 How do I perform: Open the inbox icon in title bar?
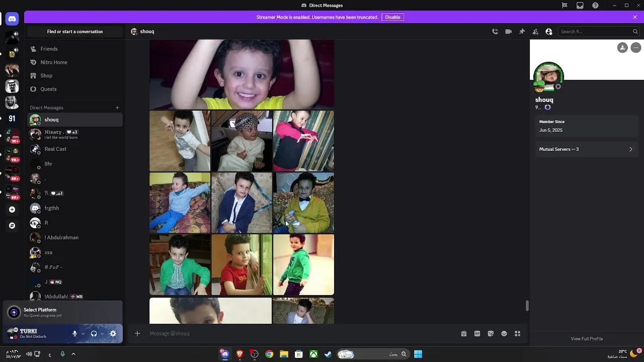(580, 6)
